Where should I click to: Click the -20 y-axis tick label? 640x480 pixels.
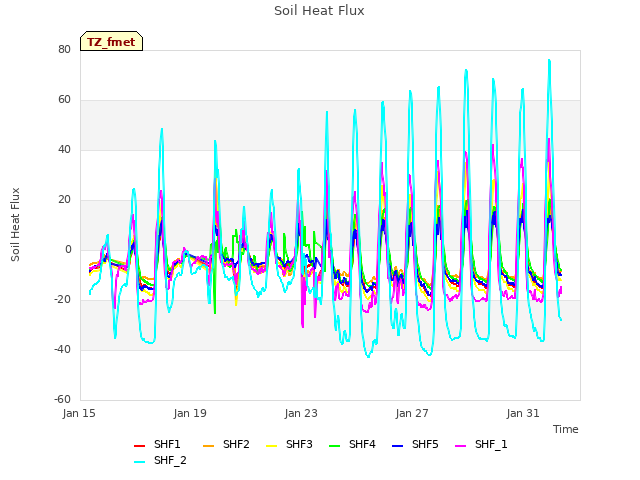point(62,300)
